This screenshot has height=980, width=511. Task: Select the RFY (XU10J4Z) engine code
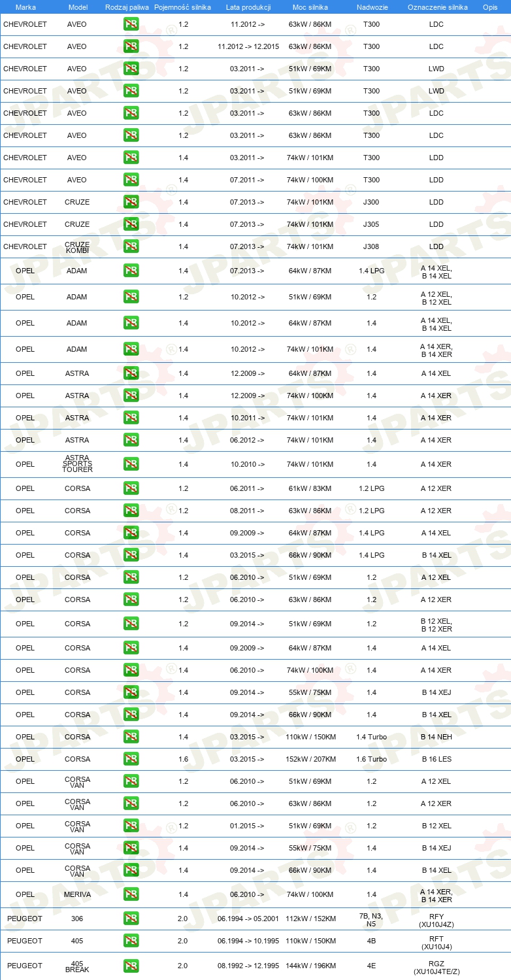[x=437, y=921]
